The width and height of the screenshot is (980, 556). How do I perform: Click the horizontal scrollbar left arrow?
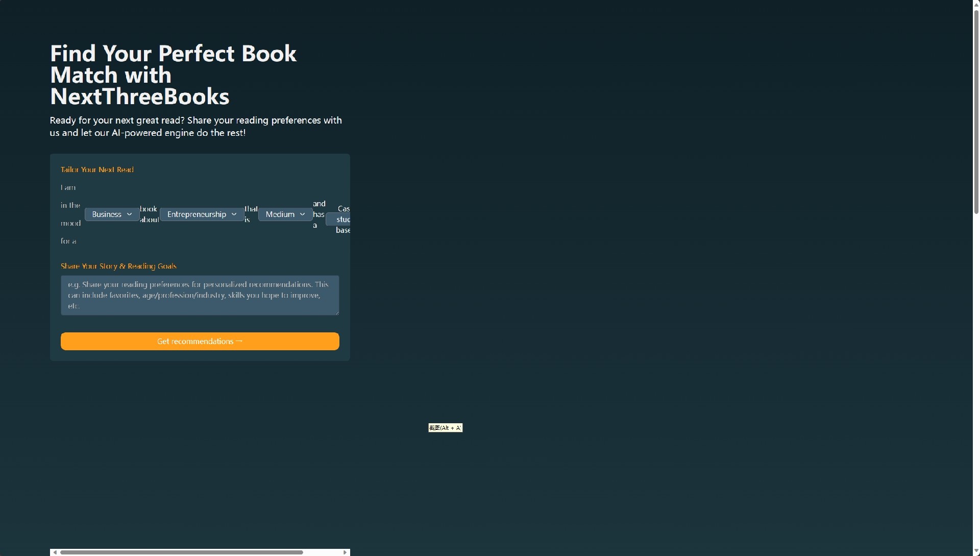point(55,552)
